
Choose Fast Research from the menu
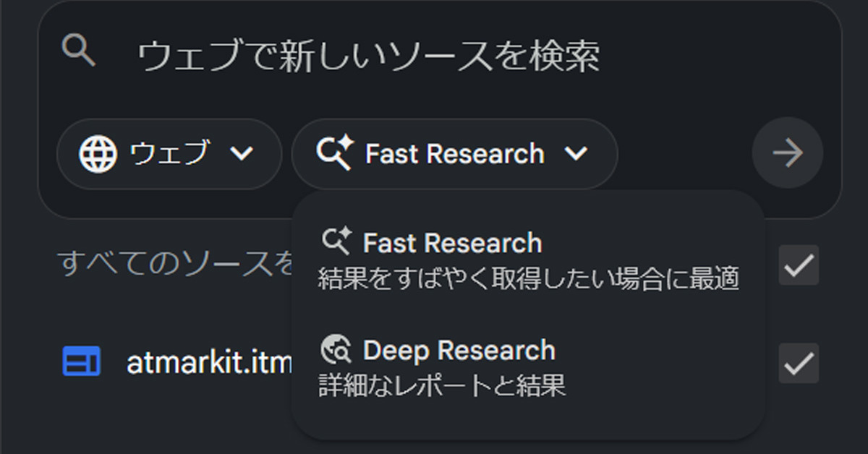[452, 244]
